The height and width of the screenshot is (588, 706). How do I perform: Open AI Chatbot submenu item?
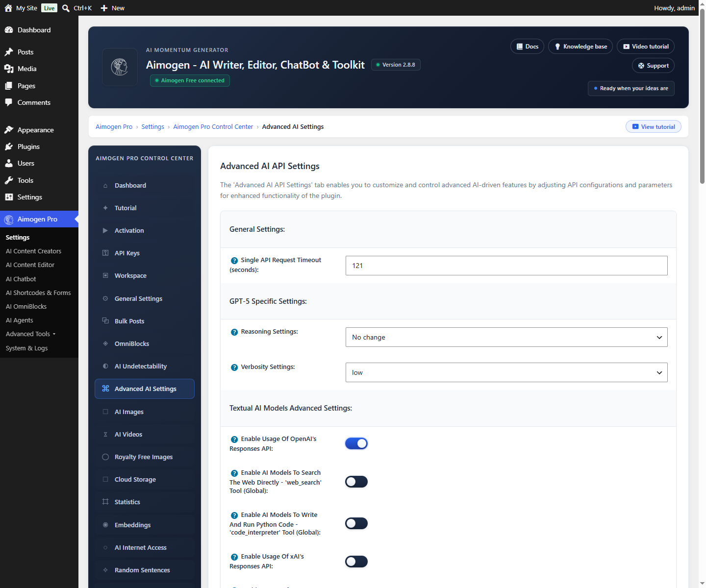tap(21, 279)
